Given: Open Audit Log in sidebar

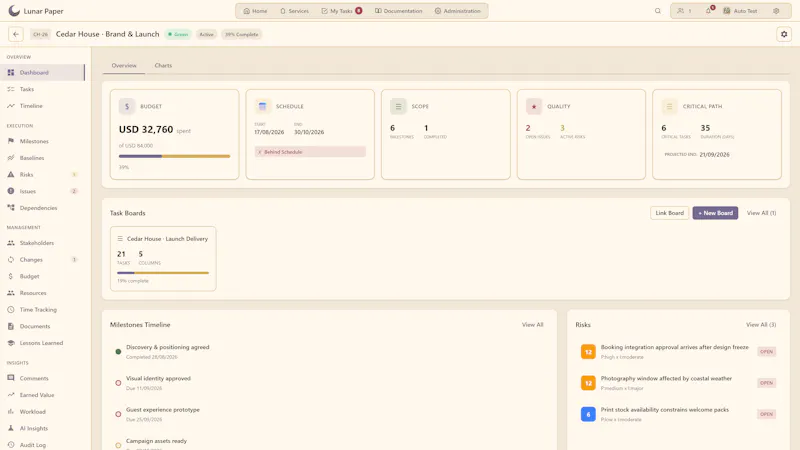Looking at the screenshot, I should click(x=42, y=445).
